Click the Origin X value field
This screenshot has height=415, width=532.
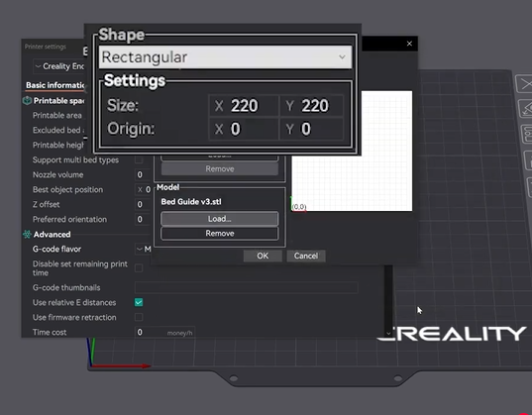pyautogui.click(x=244, y=129)
